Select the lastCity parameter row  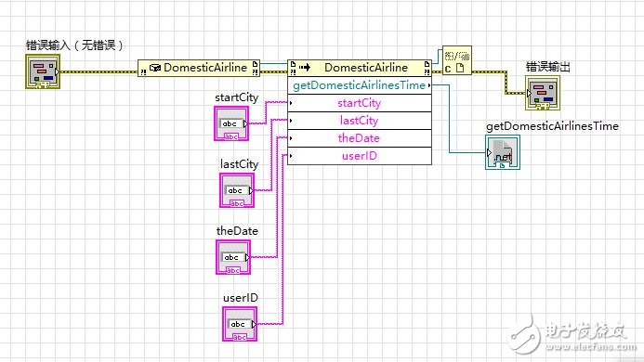tap(360, 121)
